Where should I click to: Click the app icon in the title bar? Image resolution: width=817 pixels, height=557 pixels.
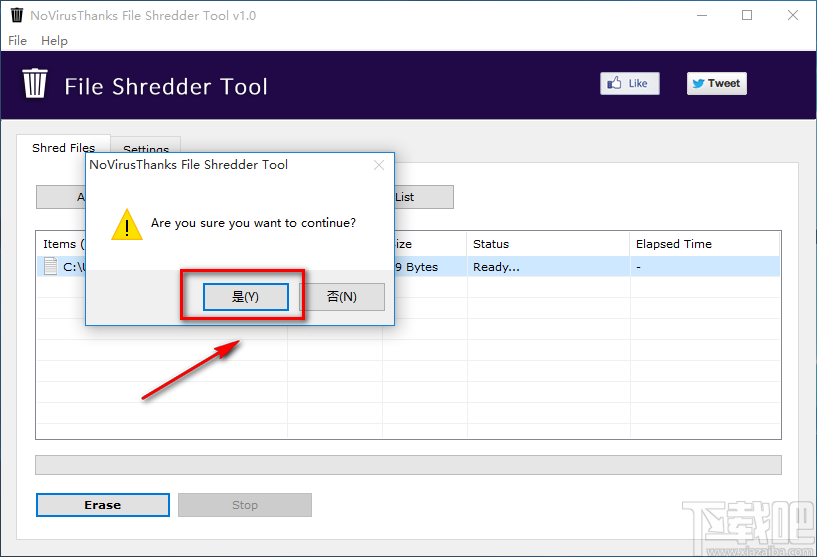tap(17, 15)
